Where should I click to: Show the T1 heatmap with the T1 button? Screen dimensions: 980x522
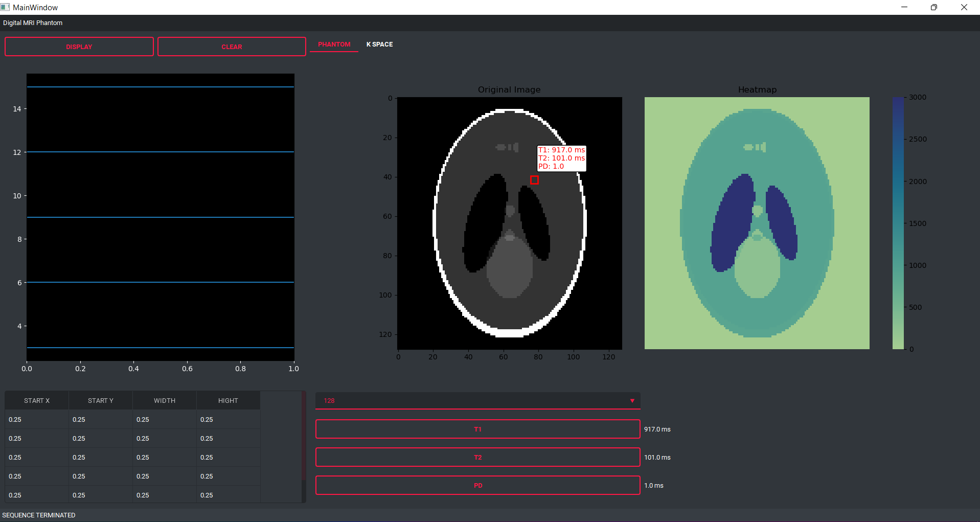(477, 429)
